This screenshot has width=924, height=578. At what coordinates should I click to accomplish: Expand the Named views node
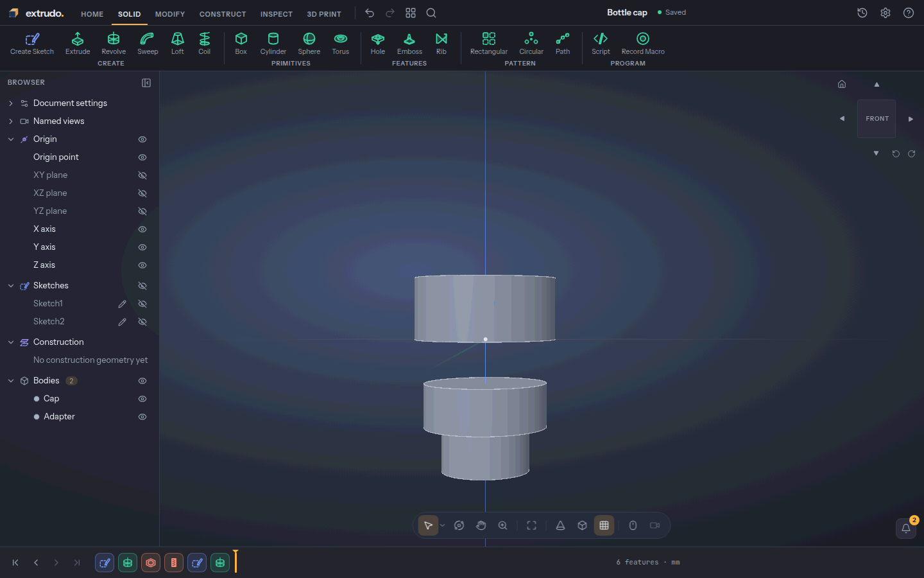coord(11,121)
